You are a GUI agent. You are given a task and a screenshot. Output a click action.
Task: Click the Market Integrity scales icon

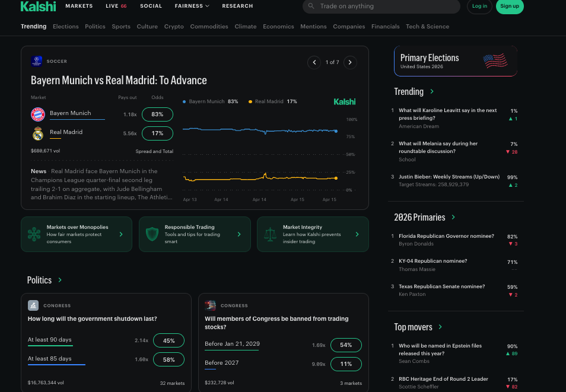[x=270, y=234]
